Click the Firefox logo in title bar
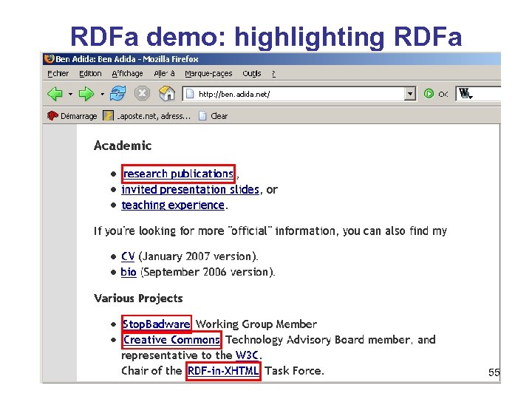 pyautogui.click(x=50, y=58)
